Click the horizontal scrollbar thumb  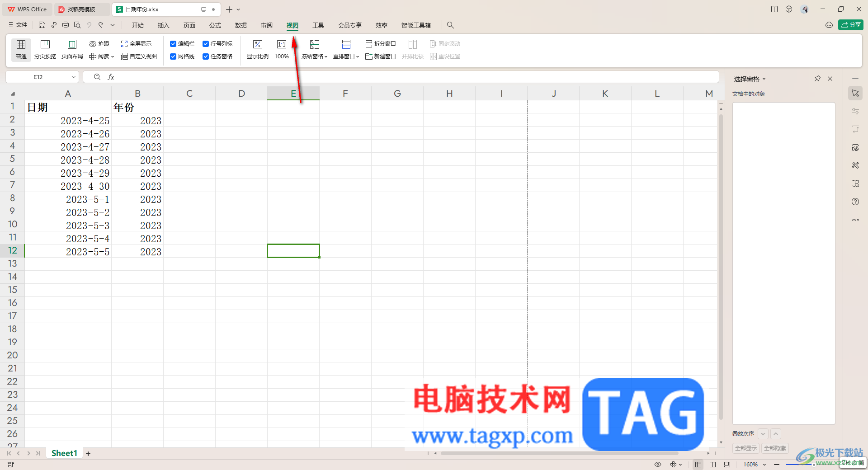[560, 453]
